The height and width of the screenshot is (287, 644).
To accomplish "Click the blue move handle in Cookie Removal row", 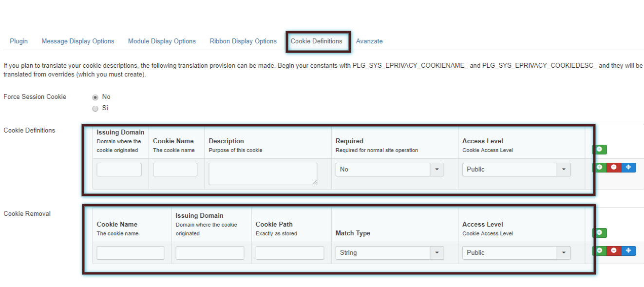I will [628, 250].
